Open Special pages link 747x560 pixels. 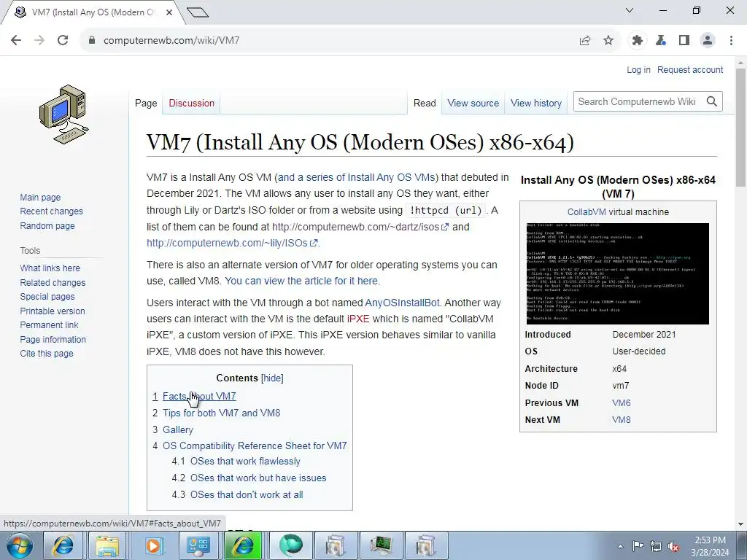pos(47,296)
